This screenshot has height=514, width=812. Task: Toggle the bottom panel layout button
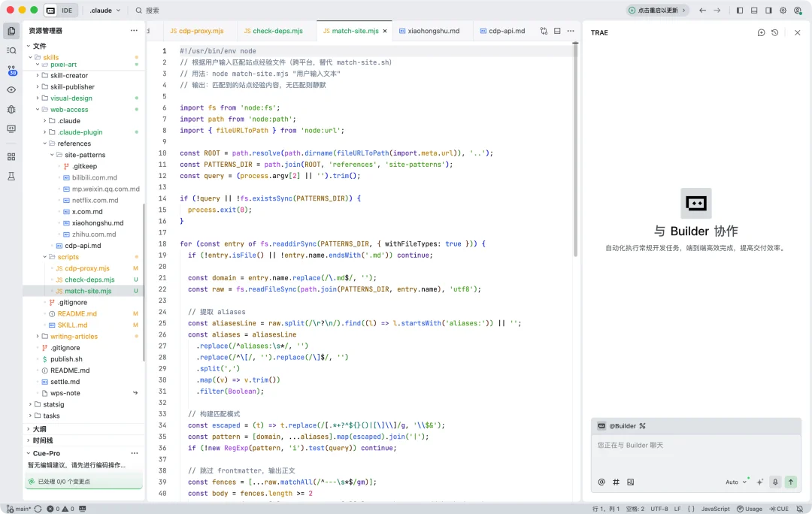click(x=754, y=11)
